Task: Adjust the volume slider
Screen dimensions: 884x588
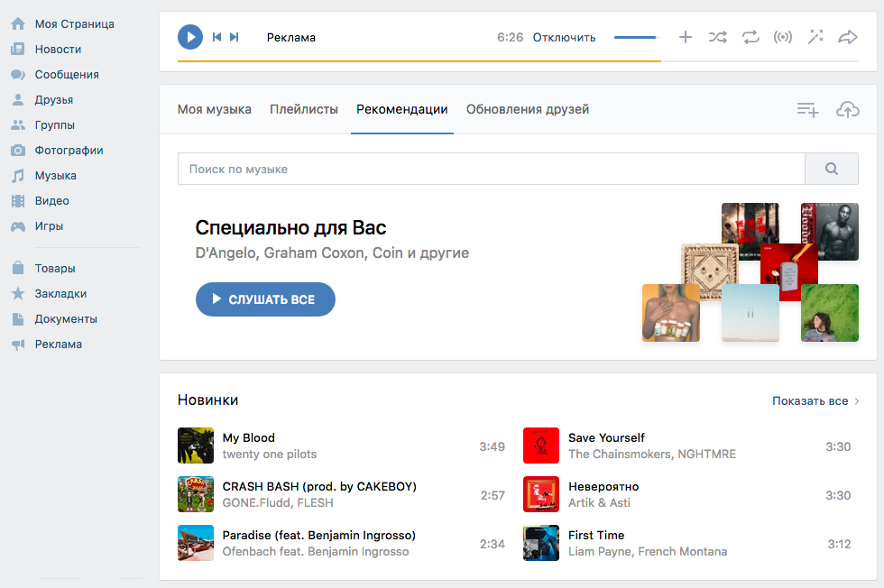Action: 635,38
